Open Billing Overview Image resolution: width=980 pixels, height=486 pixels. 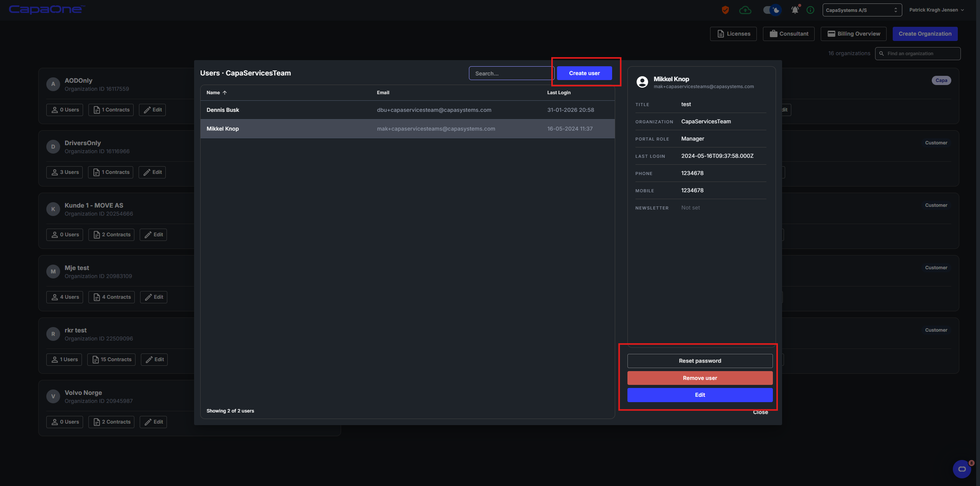coord(853,34)
